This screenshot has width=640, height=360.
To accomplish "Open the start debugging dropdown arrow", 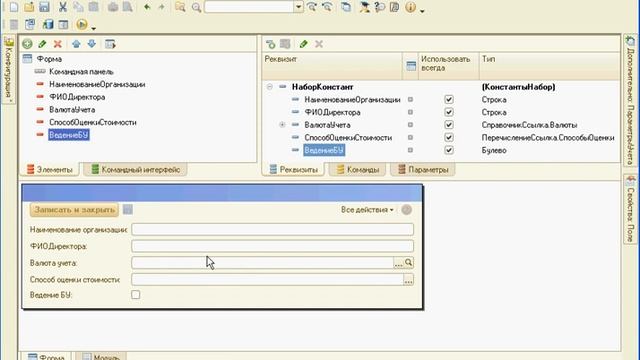I will click(x=93, y=28).
